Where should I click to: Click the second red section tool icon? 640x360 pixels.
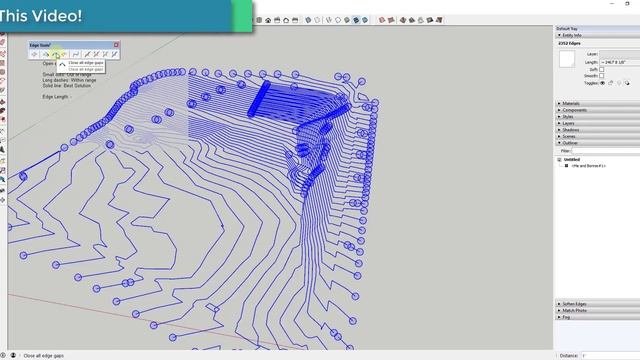[x=391, y=20]
